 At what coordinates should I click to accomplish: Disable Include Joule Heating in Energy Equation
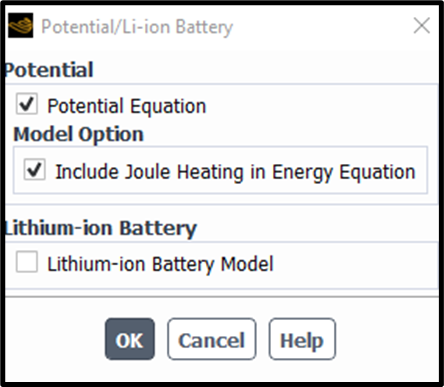coord(35,169)
